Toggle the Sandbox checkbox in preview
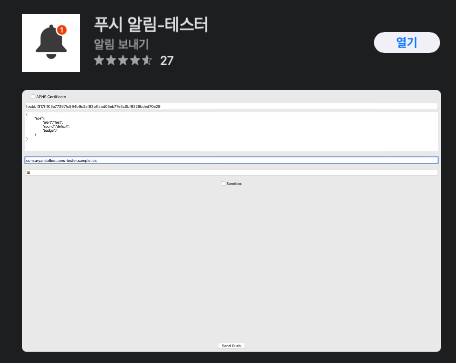This screenshot has width=456, height=363. [223, 183]
